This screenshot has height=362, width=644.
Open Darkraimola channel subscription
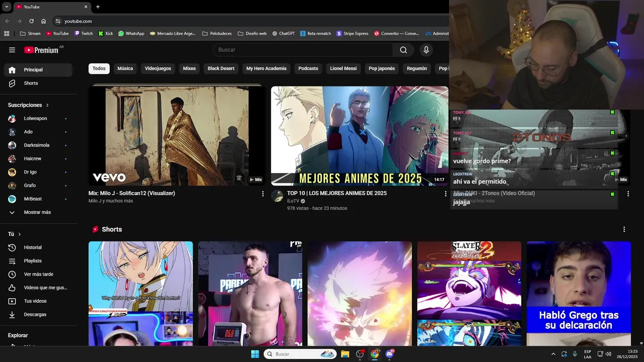pyautogui.click(x=38, y=145)
